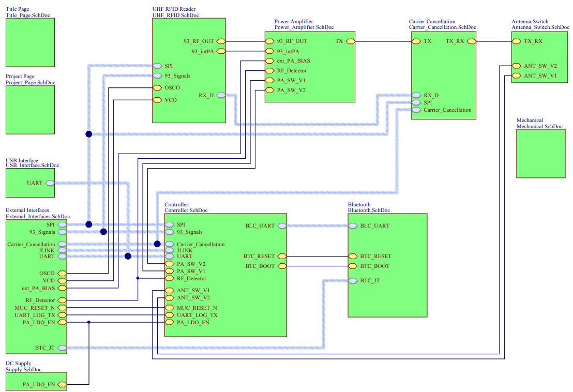Click the RX_D port icon on UHF RFID Reader
The width and height of the screenshot is (573, 392).
tap(221, 95)
